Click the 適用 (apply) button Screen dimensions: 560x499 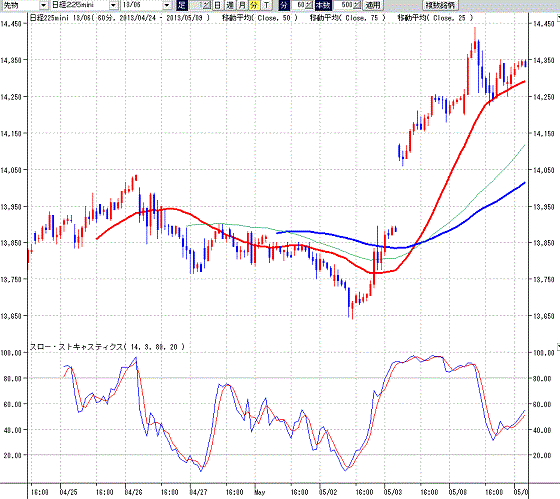(x=372, y=5)
